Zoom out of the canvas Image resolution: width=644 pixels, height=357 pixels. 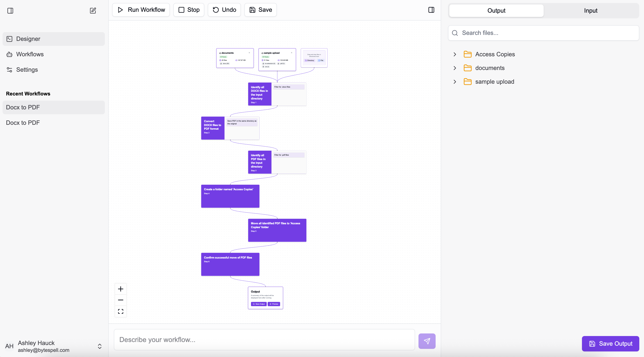(120, 300)
